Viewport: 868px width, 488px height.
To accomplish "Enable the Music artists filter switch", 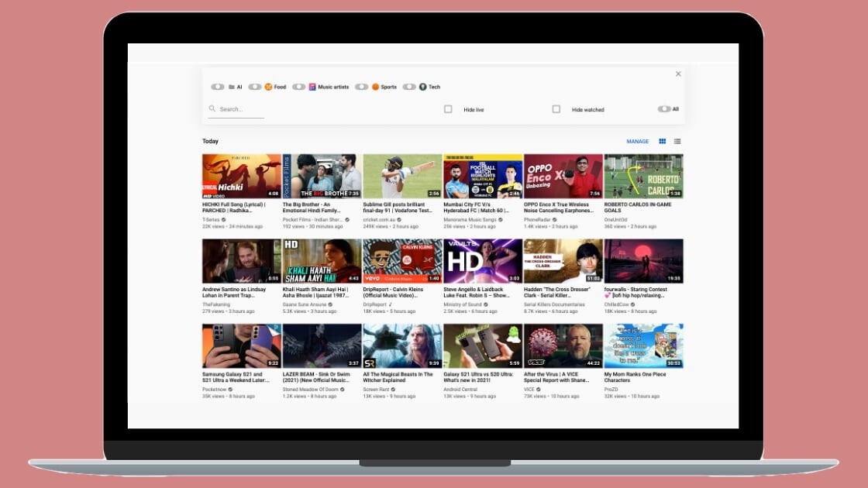I will pyautogui.click(x=298, y=87).
